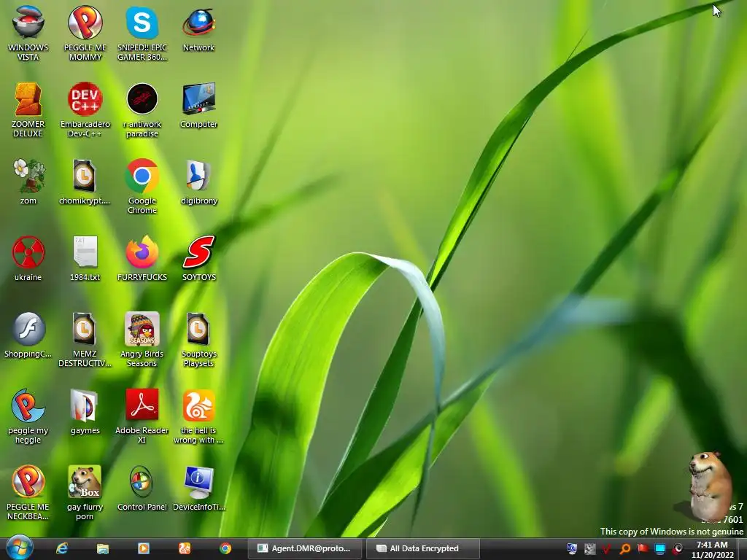Switch to the Agent.DMR@proto... taskbar window
Image resolution: width=747 pixels, height=560 pixels.
click(305, 548)
